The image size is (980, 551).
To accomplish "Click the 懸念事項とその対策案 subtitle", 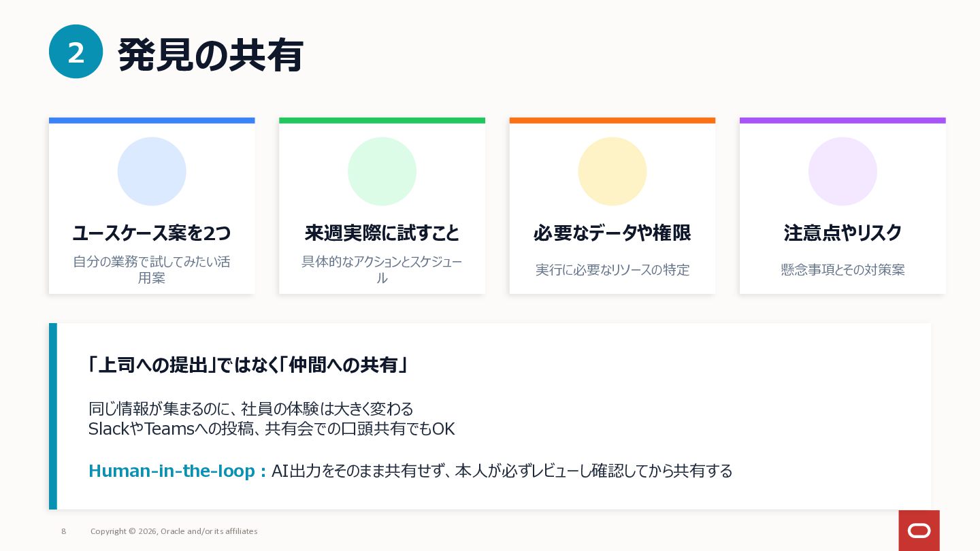I will coord(843,270).
